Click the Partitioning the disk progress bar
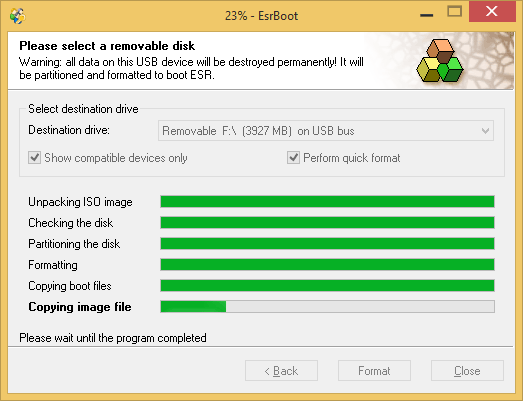 pos(327,244)
